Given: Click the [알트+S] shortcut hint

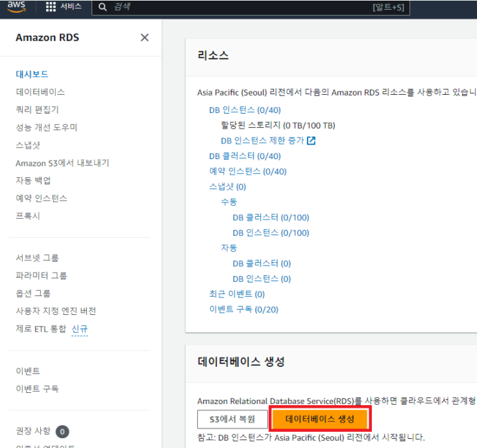Looking at the screenshot, I should coord(389,7).
